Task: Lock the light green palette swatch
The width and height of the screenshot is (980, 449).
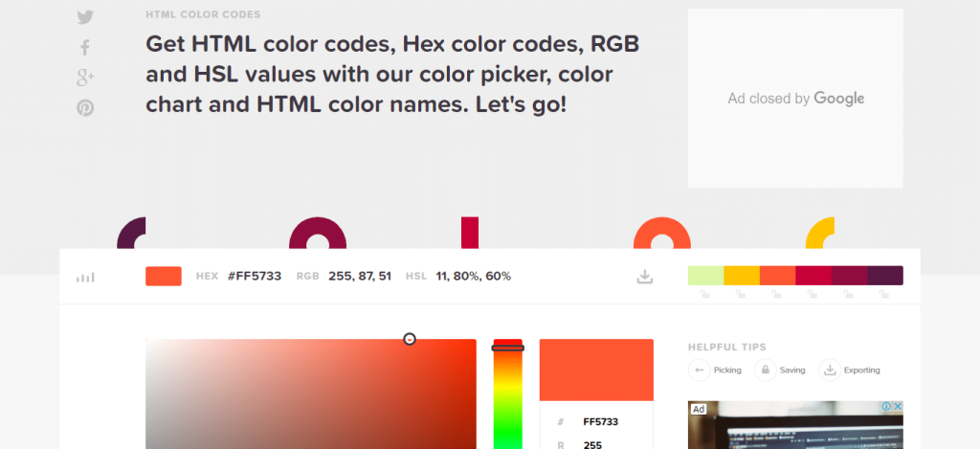Action: [705, 294]
